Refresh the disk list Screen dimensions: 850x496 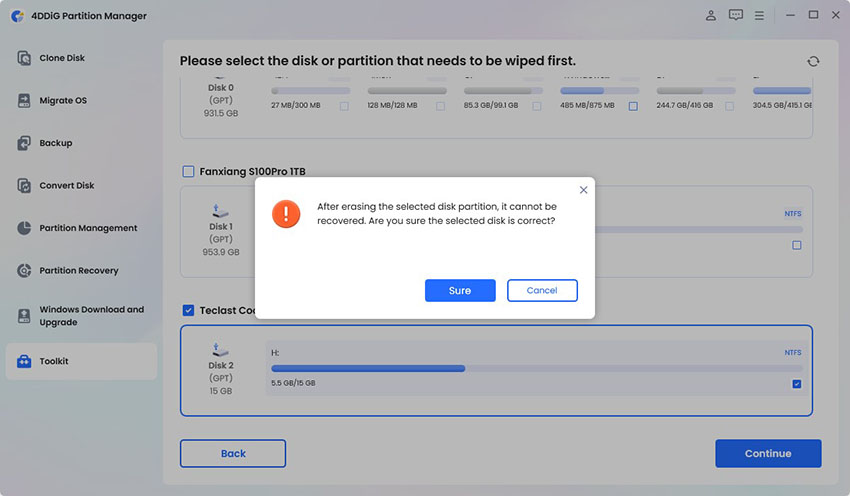pyautogui.click(x=813, y=61)
